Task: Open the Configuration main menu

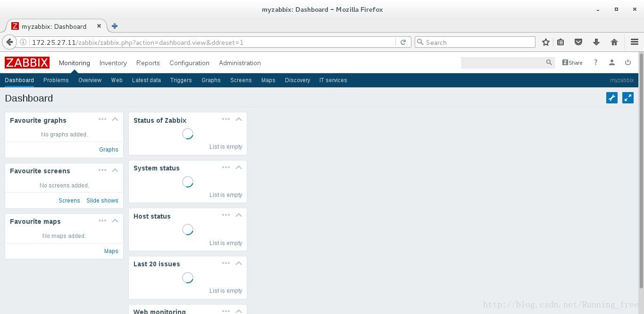Action: pyautogui.click(x=189, y=63)
